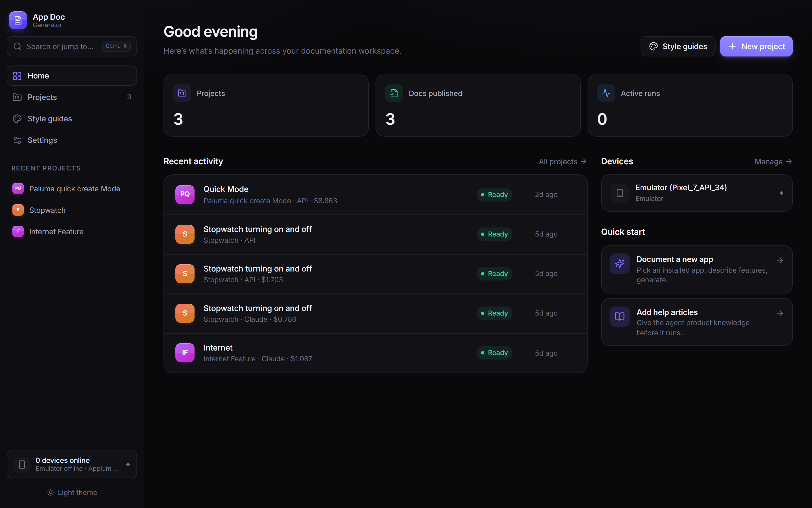Click the App Doc Generator logo icon
Screen dimensions: 812x508
pyautogui.click(x=18, y=21)
